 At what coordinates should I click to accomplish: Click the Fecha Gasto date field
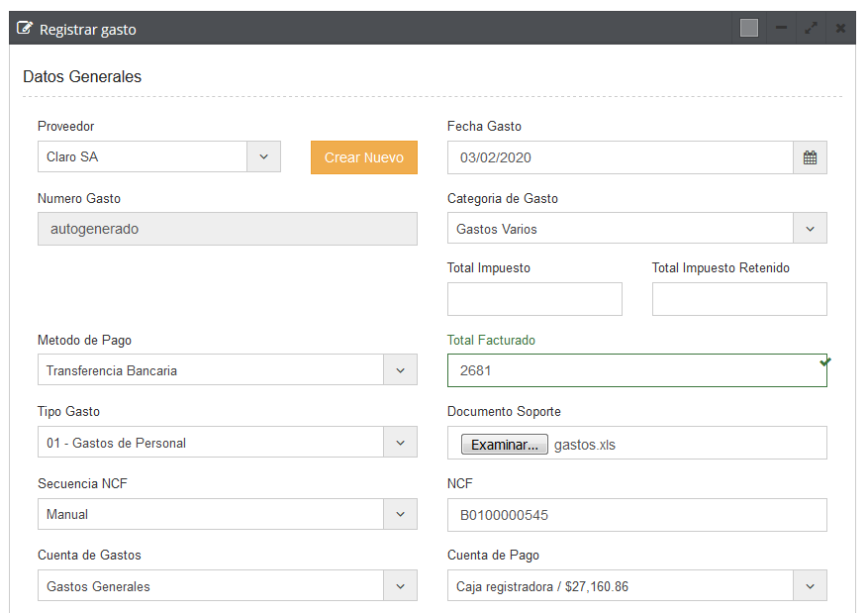pyautogui.click(x=620, y=157)
